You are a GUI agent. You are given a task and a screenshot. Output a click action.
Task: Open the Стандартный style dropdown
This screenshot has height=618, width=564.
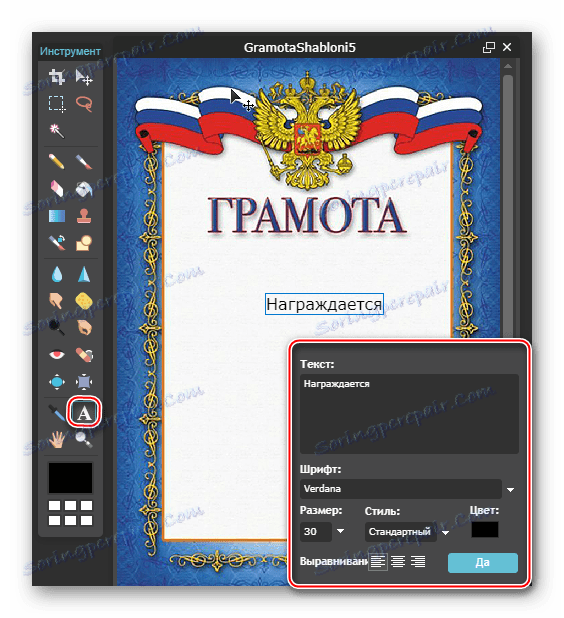click(x=446, y=532)
